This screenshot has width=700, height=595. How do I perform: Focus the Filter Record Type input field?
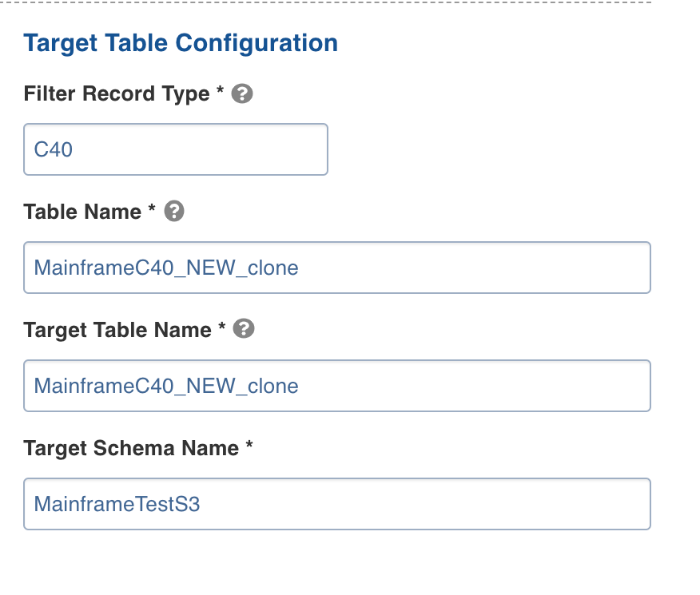(x=176, y=149)
